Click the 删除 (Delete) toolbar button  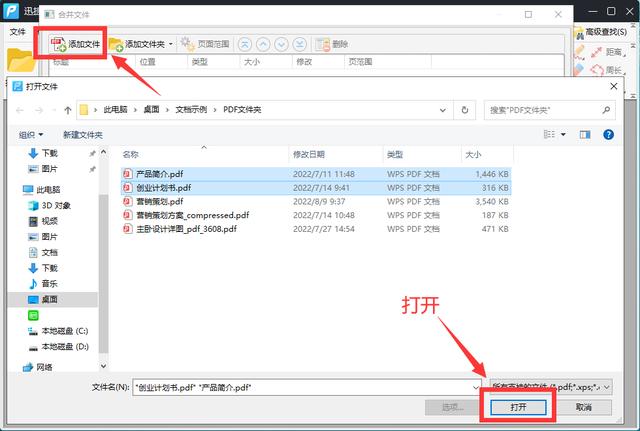[x=332, y=44]
